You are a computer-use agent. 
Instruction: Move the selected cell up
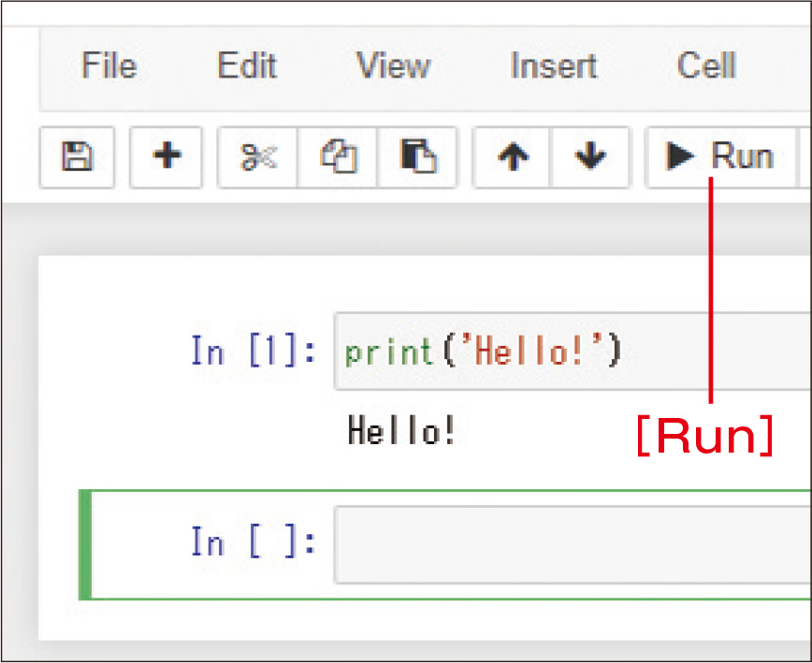[x=512, y=156]
